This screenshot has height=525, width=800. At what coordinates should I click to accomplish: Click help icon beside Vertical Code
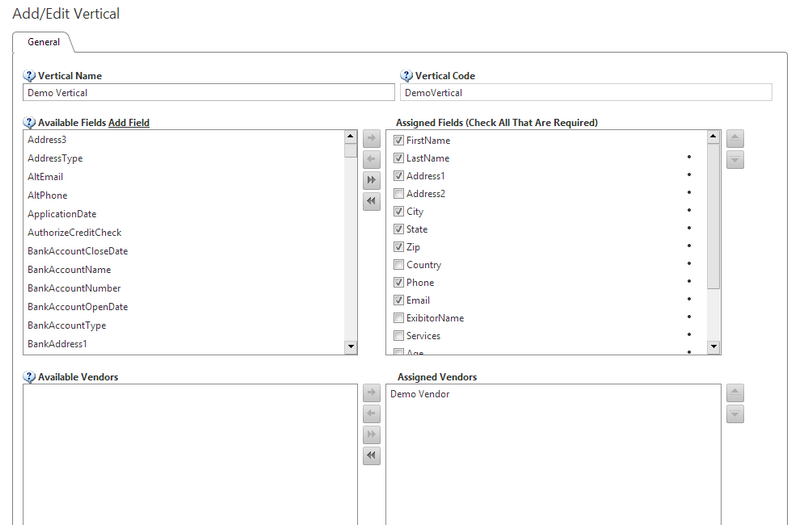407,76
